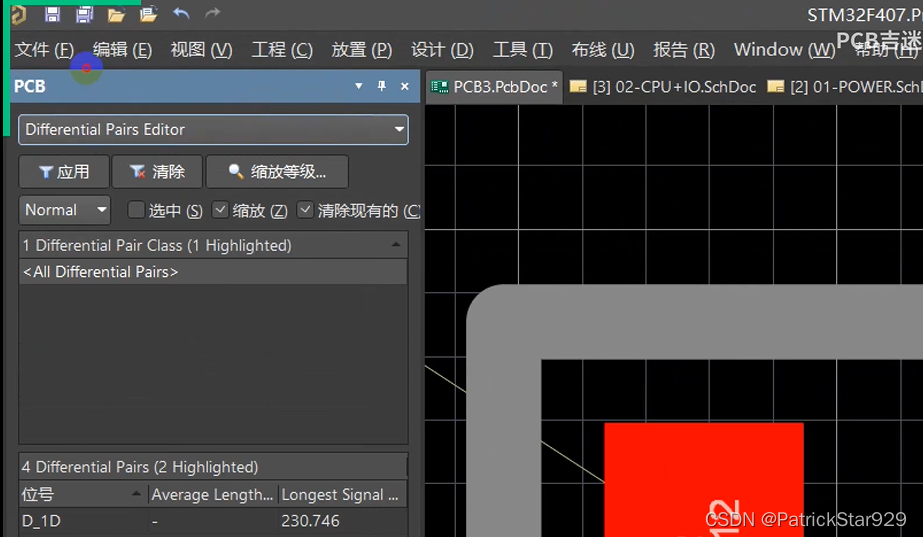This screenshot has height=537, width=923.
Task: Click the Altium Designer logo icon
Action: coord(18,14)
